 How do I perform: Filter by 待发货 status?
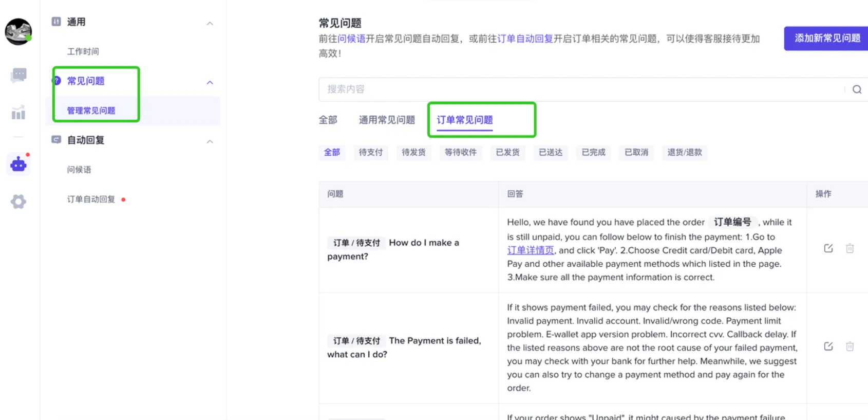[x=413, y=152]
